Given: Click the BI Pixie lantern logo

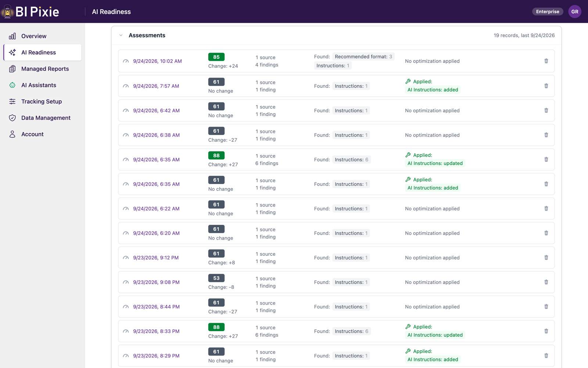Looking at the screenshot, I should point(7,11).
